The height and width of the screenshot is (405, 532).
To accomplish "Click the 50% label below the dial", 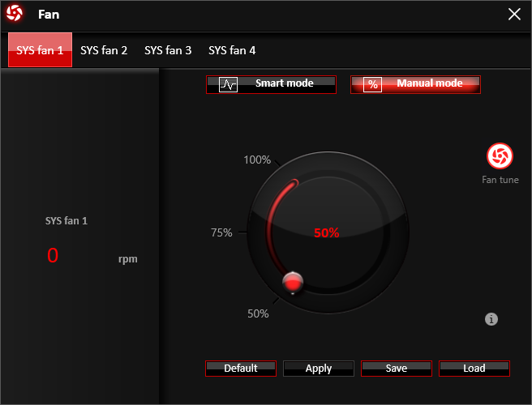I will (x=258, y=313).
